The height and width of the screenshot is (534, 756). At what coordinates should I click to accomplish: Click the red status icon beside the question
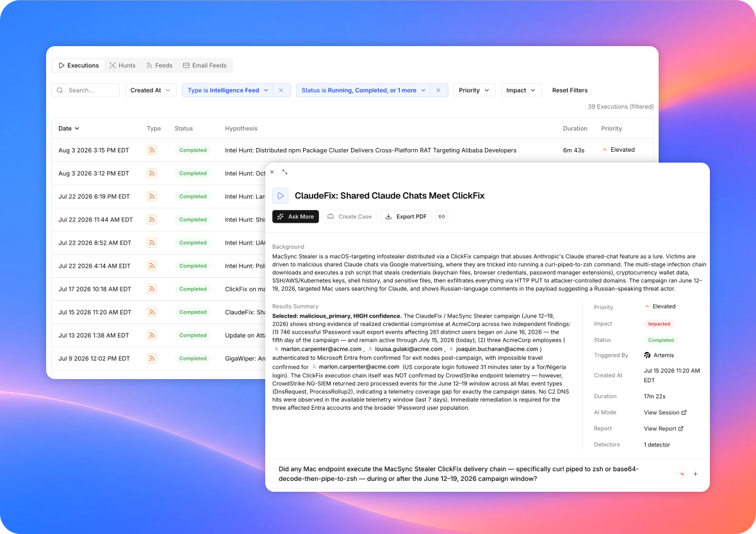682,474
